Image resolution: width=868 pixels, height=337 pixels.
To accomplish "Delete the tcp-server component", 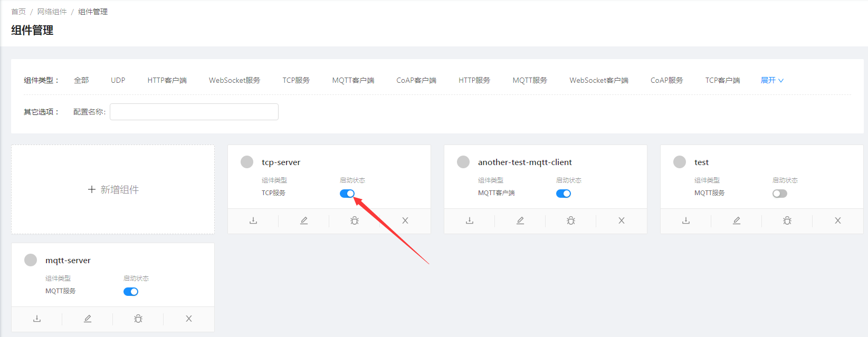I will [x=405, y=220].
